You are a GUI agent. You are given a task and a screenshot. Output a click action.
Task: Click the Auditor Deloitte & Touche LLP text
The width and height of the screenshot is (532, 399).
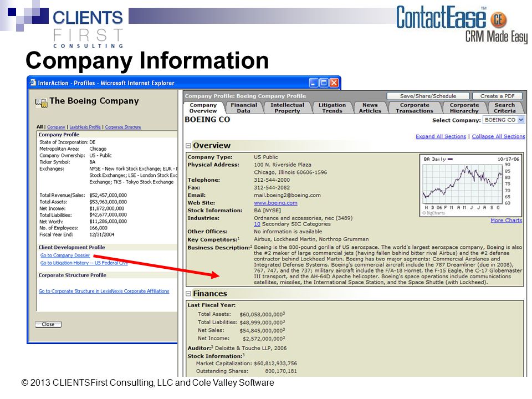point(250,348)
